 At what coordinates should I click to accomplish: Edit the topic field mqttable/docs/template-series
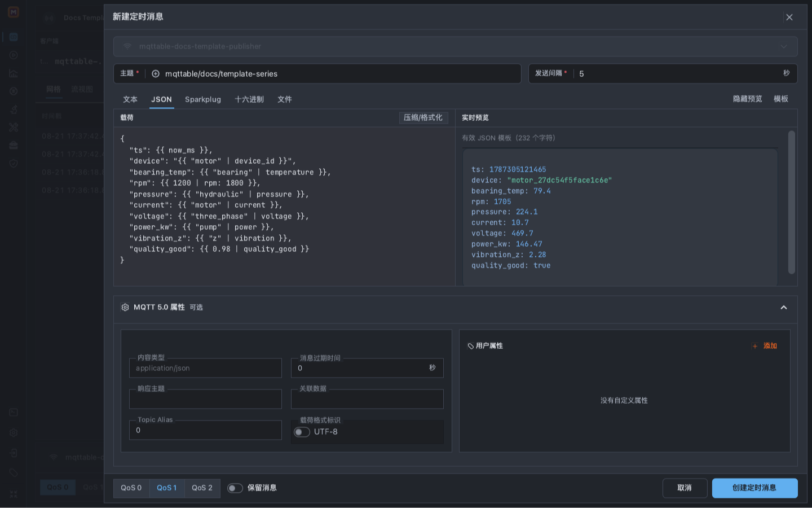(x=340, y=73)
